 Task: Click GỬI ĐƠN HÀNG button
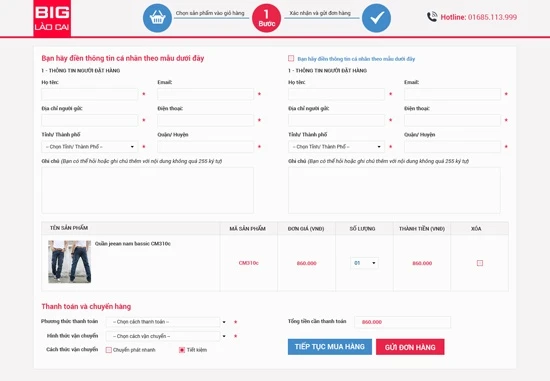coord(410,347)
